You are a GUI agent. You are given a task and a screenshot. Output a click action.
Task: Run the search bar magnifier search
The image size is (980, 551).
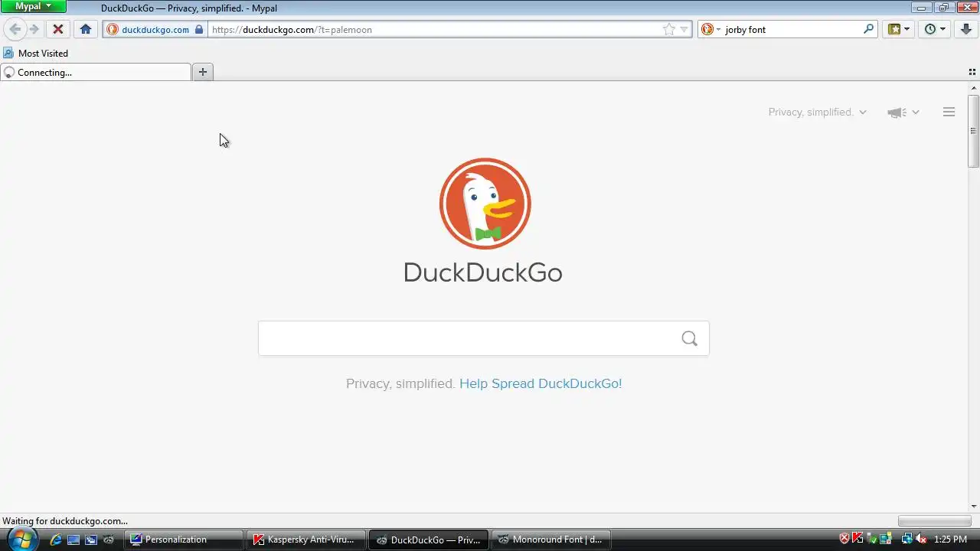tap(869, 29)
